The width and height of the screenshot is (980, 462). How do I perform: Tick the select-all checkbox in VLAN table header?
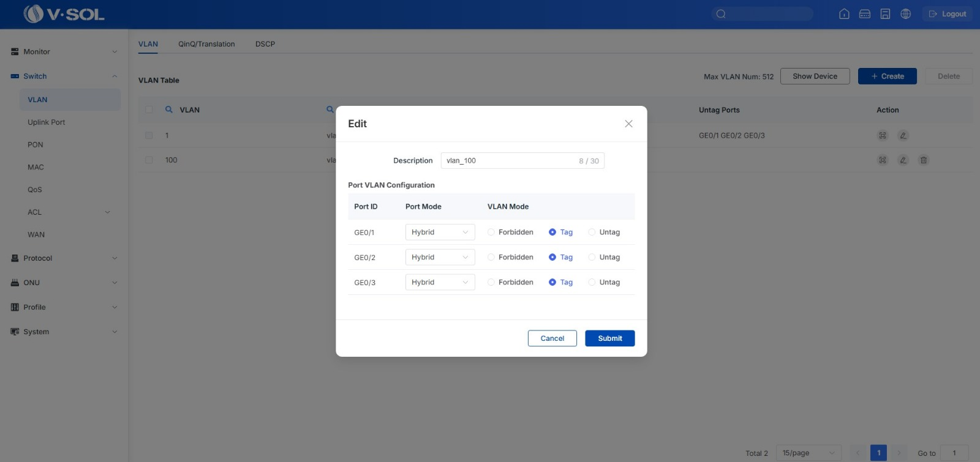(x=149, y=110)
